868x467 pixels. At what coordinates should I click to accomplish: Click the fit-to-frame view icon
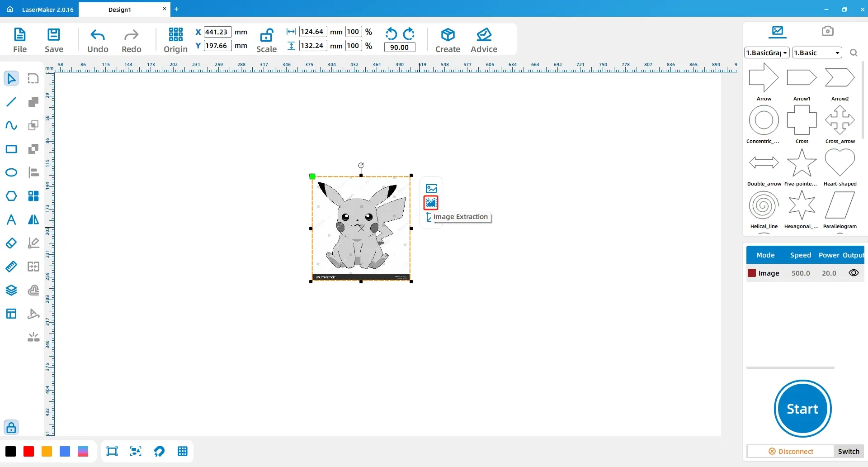[112, 451]
